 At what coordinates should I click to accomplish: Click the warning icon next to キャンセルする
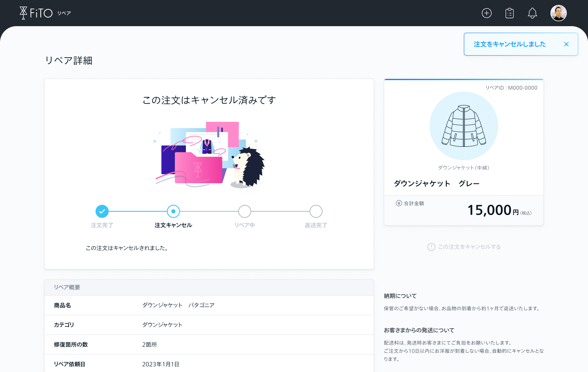(x=431, y=247)
